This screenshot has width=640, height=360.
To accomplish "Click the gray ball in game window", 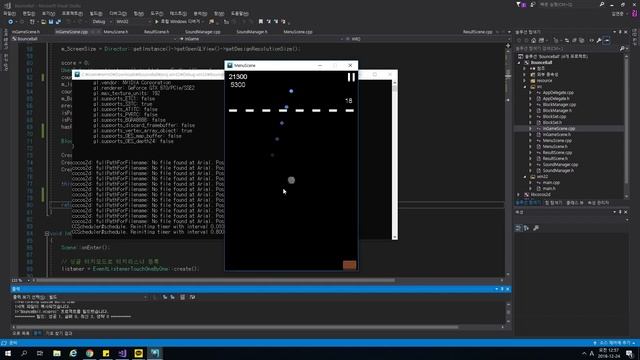I will coord(291,180).
